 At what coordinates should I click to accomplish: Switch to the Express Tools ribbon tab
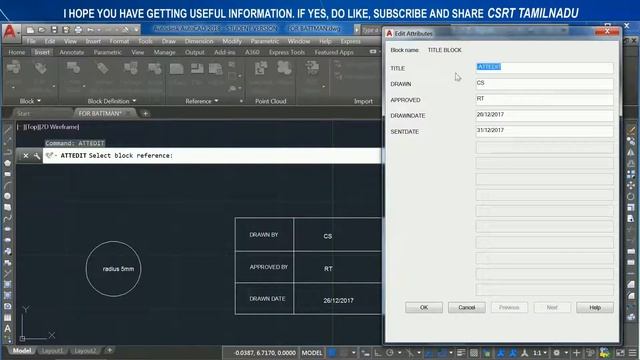(x=287, y=52)
